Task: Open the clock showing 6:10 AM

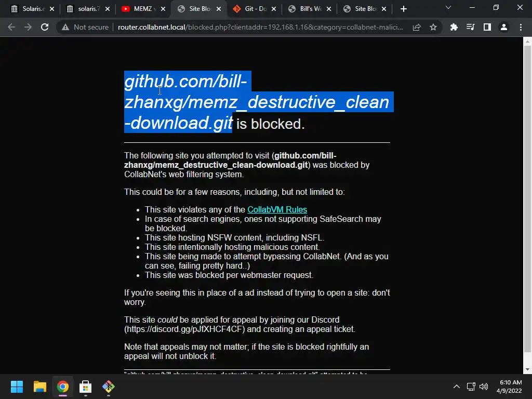Action: pyautogui.click(x=509, y=387)
